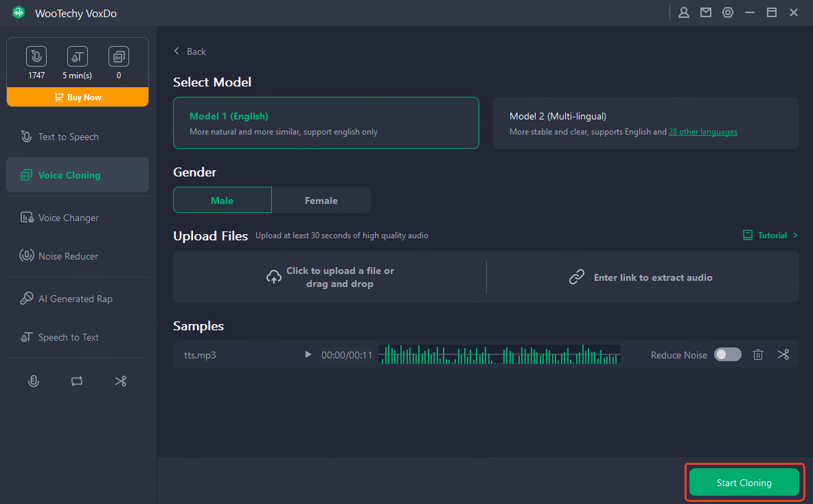The width and height of the screenshot is (813, 504).
Task: Open the settings icon in title bar
Action: point(728,12)
